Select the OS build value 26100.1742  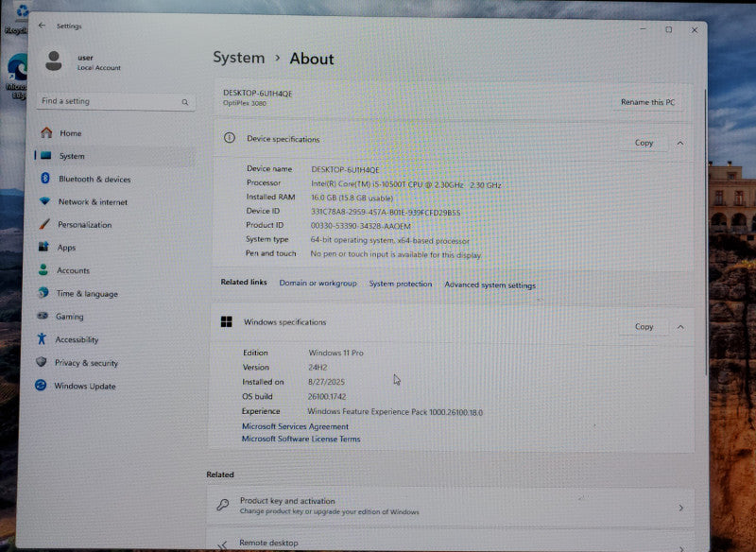327,397
